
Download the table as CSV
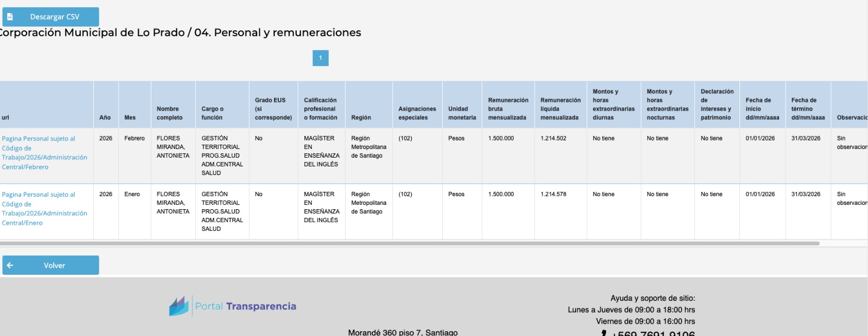tap(54, 17)
